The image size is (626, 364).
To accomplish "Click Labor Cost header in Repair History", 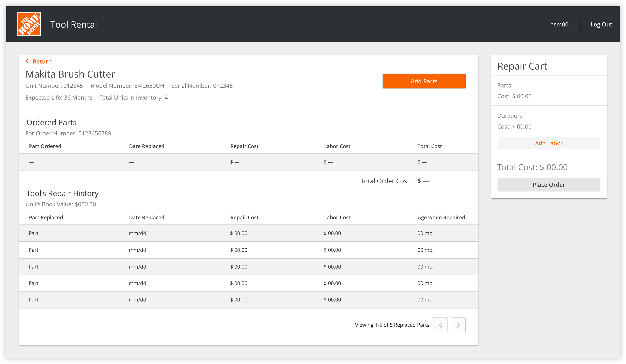I will point(337,217).
